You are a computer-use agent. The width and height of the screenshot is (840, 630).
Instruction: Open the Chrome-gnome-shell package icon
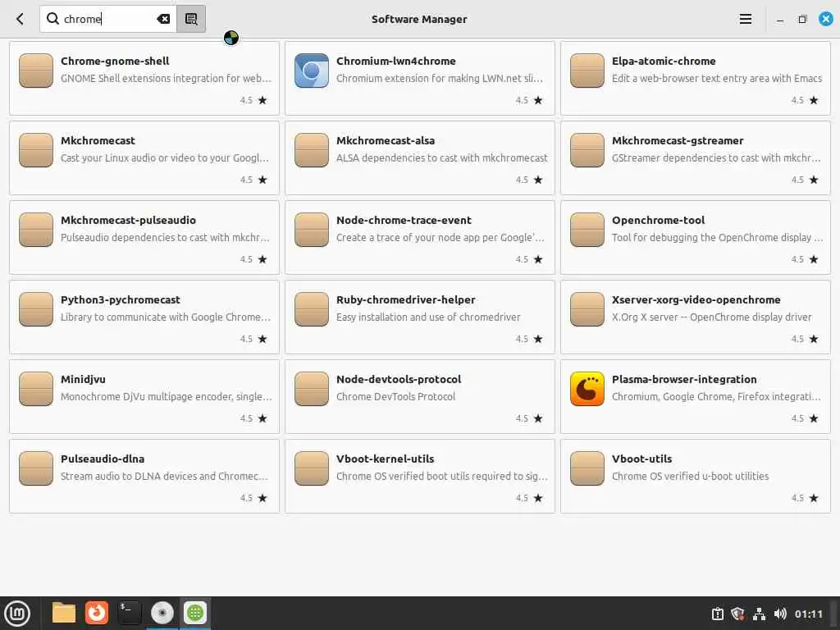[36, 71]
